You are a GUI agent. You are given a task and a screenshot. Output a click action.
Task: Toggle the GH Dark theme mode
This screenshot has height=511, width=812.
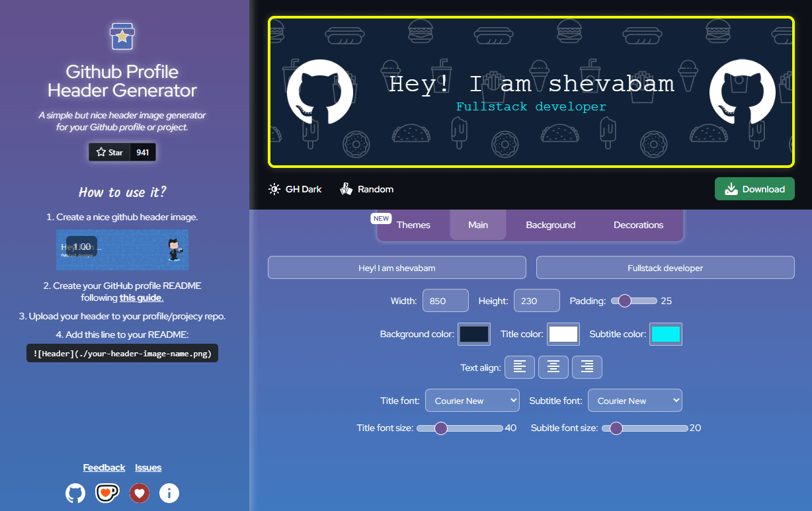[x=295, y=189]
